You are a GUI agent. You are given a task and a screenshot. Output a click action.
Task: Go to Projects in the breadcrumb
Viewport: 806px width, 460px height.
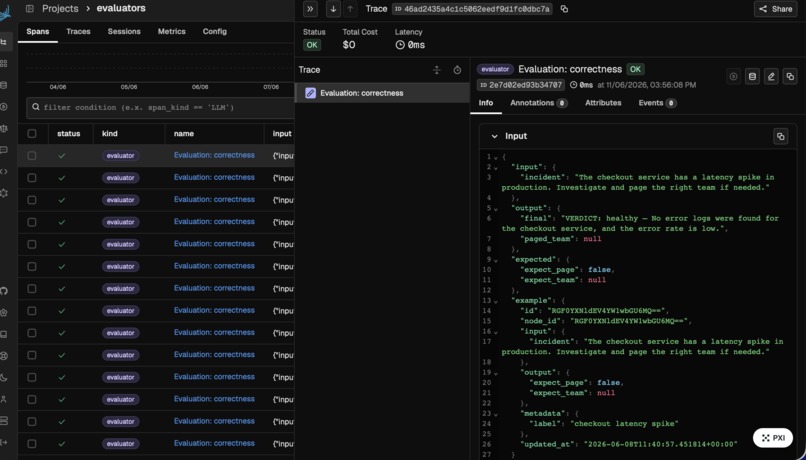point(60,9)
